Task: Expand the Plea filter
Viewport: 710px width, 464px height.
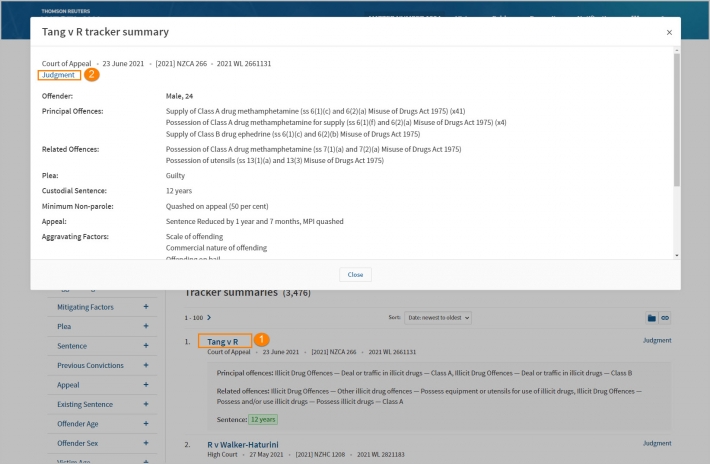Action: tap(146, 326)
